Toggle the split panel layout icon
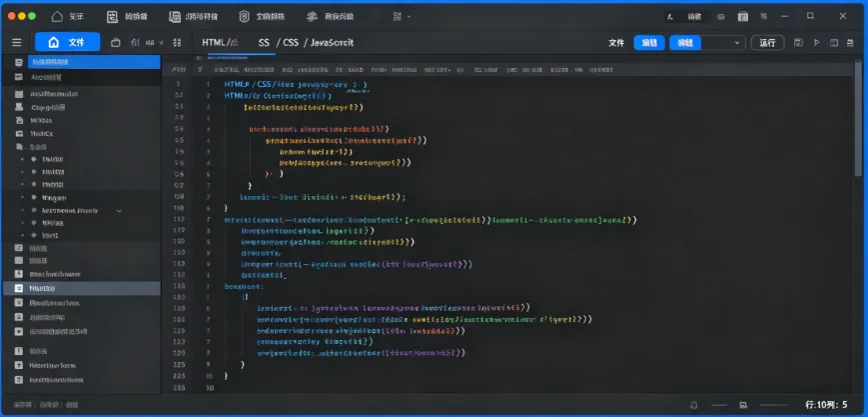Viewport: 868px width, 417px height. click(834, 43)
